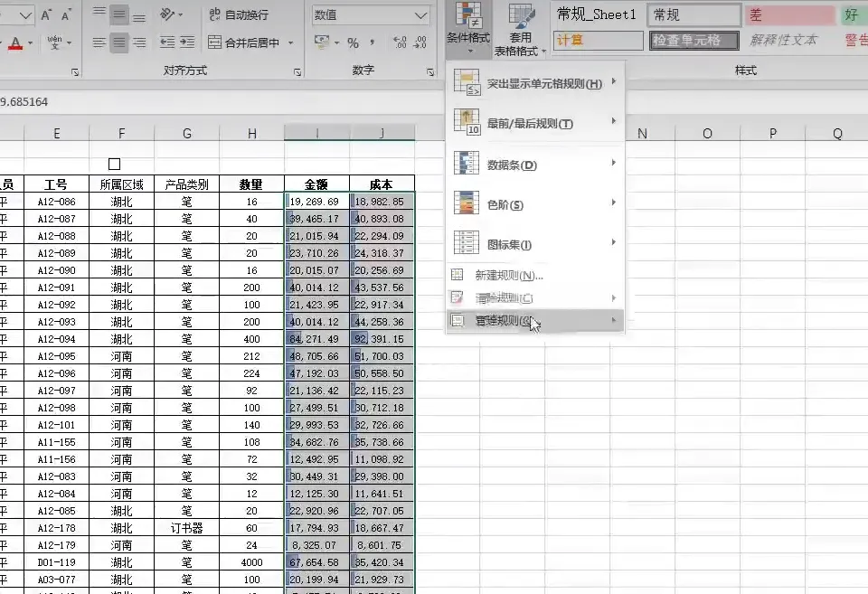Open 突出显示单元格规则 submenu

tap(534, 83)
